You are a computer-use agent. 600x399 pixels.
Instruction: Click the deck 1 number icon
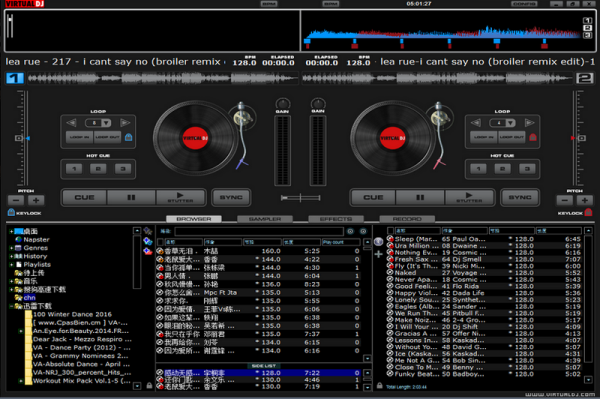tap(15, 78)
